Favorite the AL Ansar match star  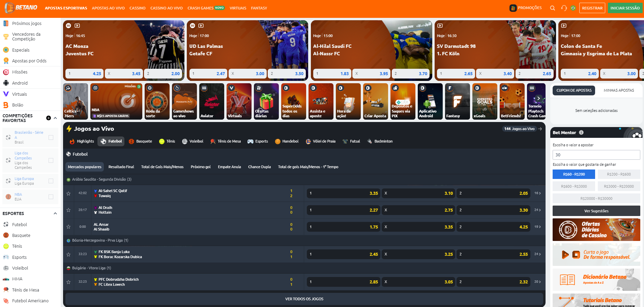coord(68,227)
